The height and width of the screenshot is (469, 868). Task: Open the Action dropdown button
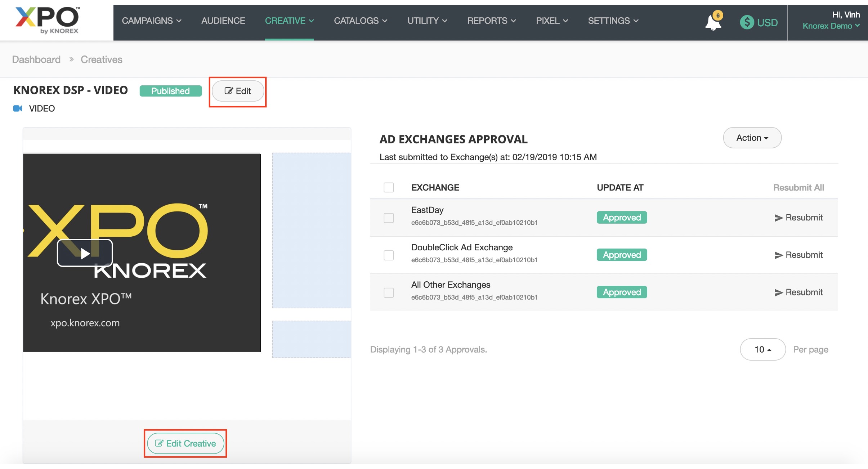pos(752,138)
